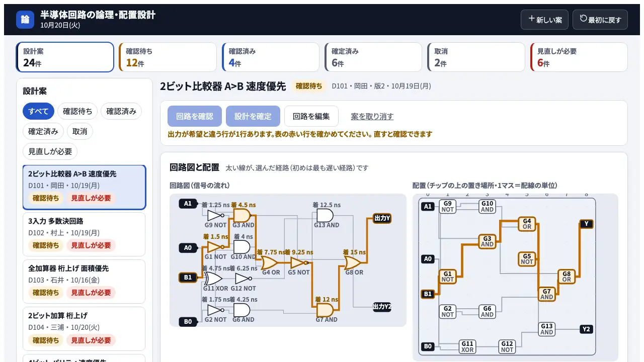Click input pin B1 in circuit diagram
The height and width of the screenshot is (362, 644).
click(x=188, y=277)
